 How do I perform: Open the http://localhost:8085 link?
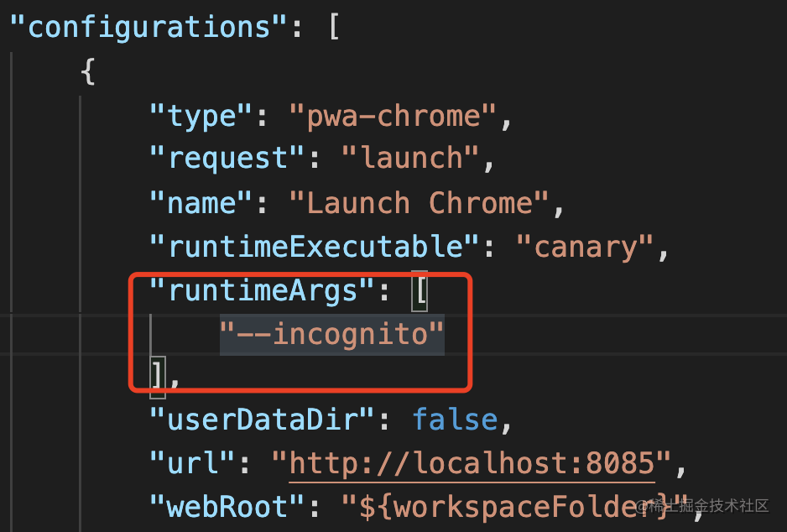click(472, 462)
